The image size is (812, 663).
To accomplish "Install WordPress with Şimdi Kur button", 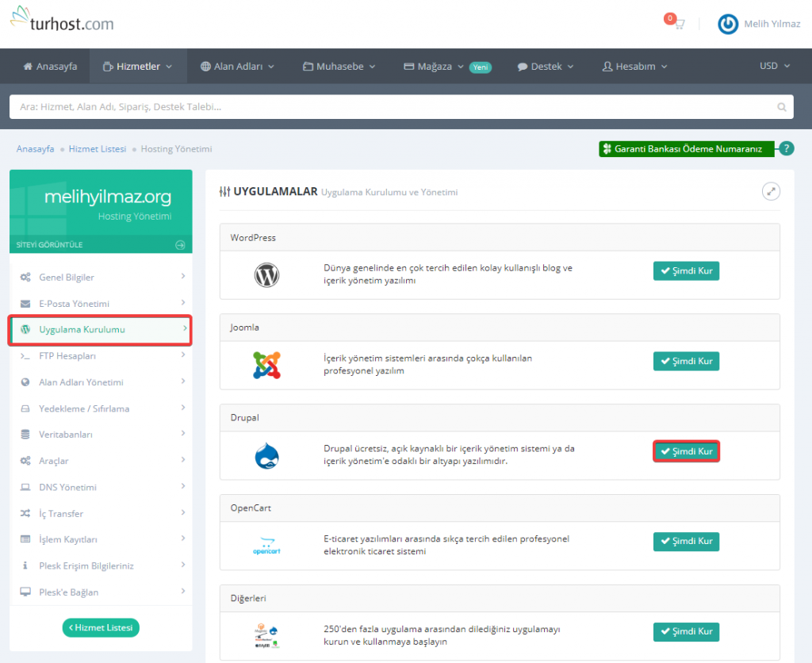I will 686,271.
